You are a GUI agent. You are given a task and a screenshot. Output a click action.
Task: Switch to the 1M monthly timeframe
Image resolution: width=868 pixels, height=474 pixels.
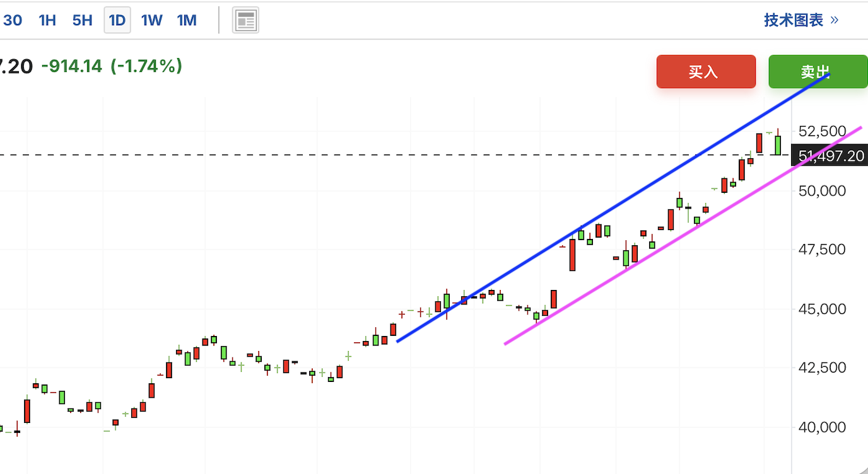pos(187,20)
